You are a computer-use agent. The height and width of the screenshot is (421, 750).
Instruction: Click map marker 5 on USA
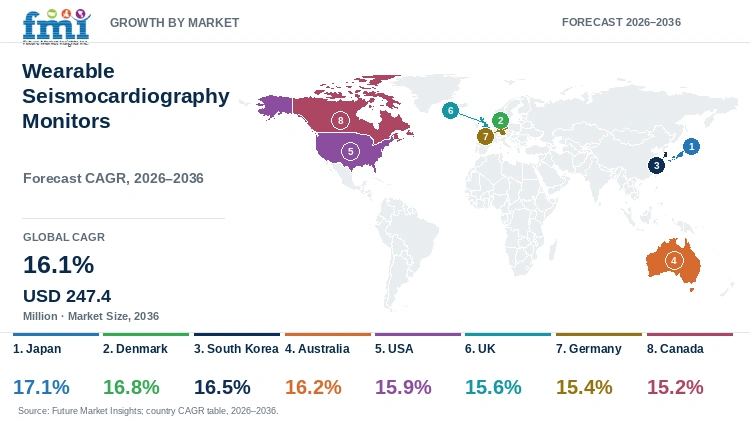tap(350, 152)
